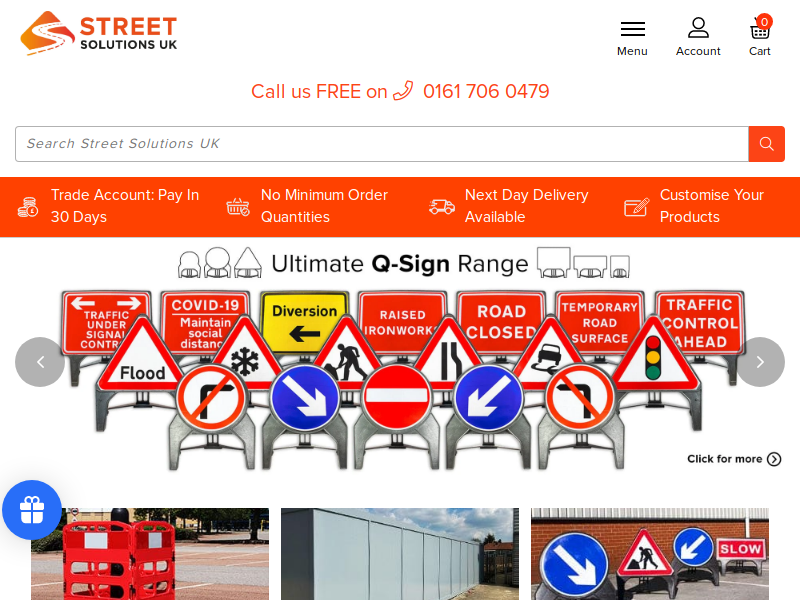Open the red barrier product thumbnail
The width and height of the screenshot is (800, 600).
click(150, 554)
